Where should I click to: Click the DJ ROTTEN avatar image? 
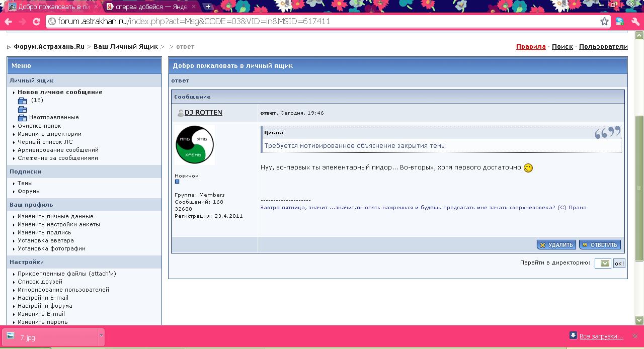(x=195, y=145)
